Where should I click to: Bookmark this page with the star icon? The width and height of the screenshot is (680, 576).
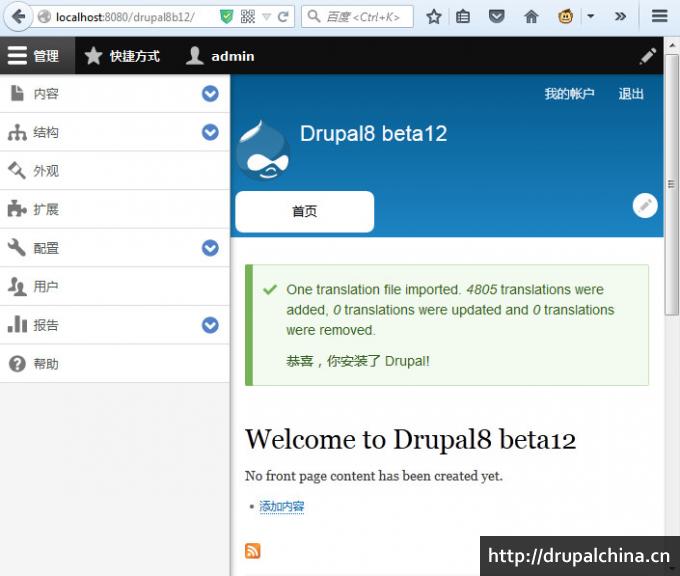[x=433, y=17]
